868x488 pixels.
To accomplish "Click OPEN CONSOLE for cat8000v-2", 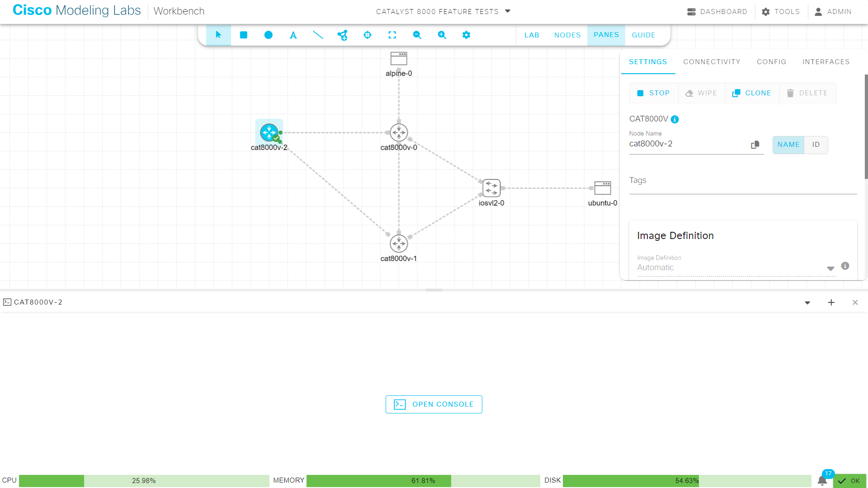I will 434,404.
